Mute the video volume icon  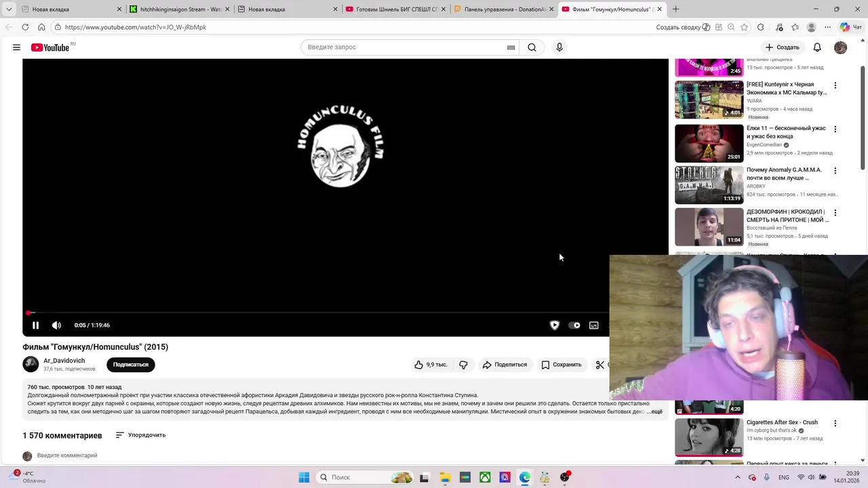point(56,325)
